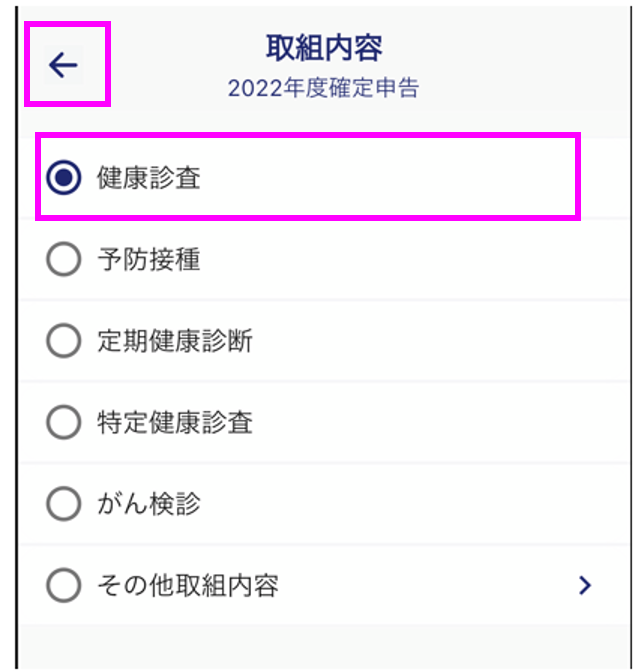Select the 健康診査 radio button circle
Screen dimensions: 638x672
(63, 177)
